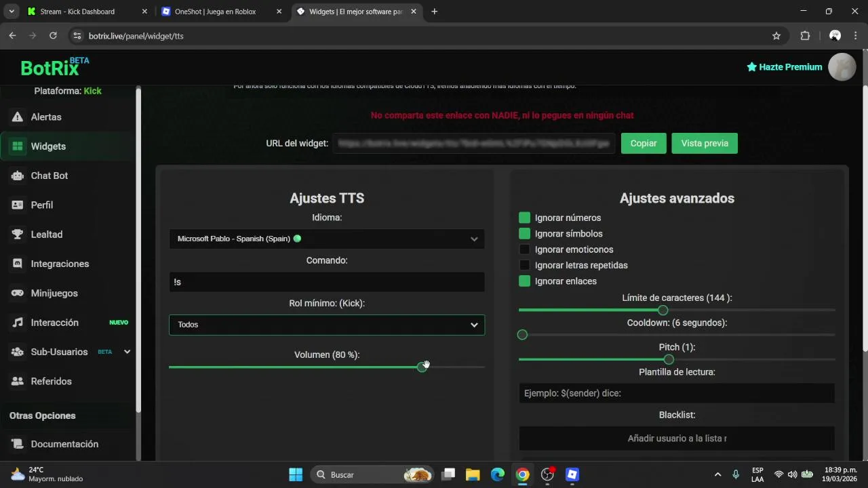Reload the page
The image size is (868, 488).
(x=52, y=36)
